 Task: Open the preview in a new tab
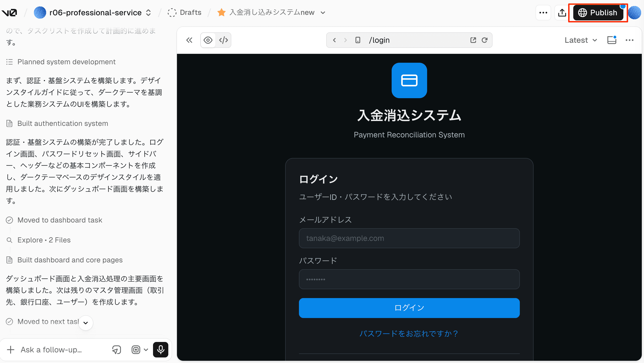tap(473, 40)
